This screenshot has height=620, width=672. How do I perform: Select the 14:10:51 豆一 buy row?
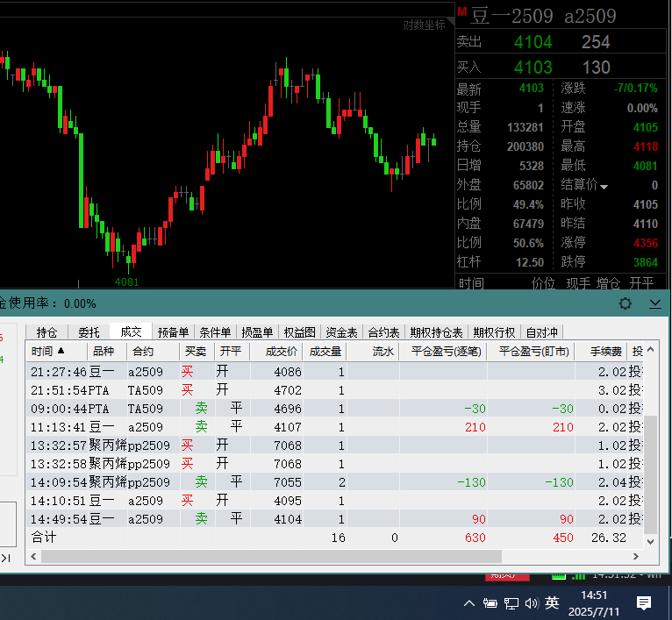334,501
